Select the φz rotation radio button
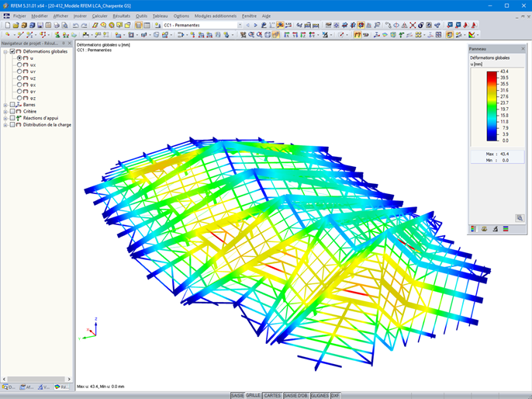Screen dimensions: 532x399 [x=19, y=98]
